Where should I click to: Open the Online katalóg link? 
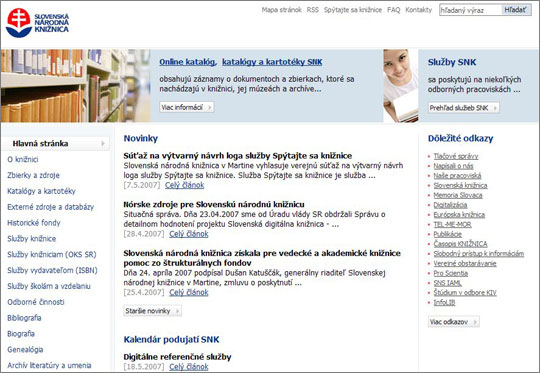[188, 62]
